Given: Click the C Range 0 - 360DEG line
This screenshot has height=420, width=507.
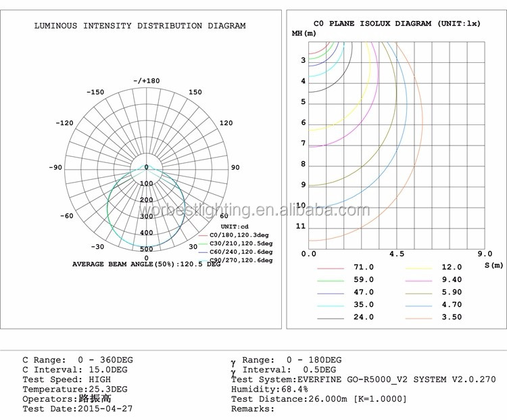Looking at the screenshot, I should coord(78,360).
